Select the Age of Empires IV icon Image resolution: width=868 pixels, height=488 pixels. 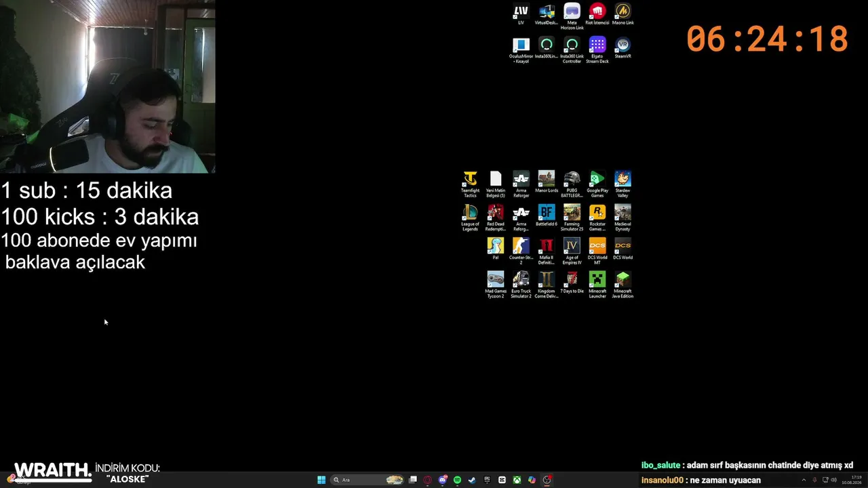click(x=572, y=251)
